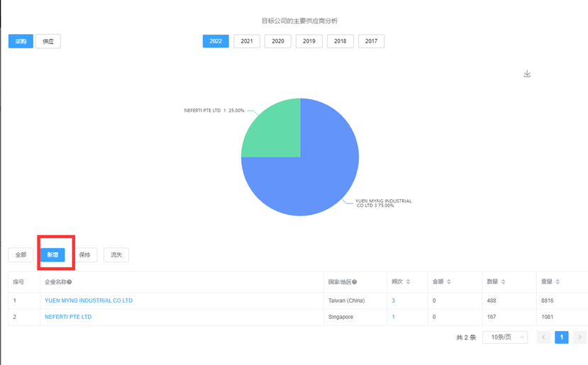Select year 2019

pos(309,41)
